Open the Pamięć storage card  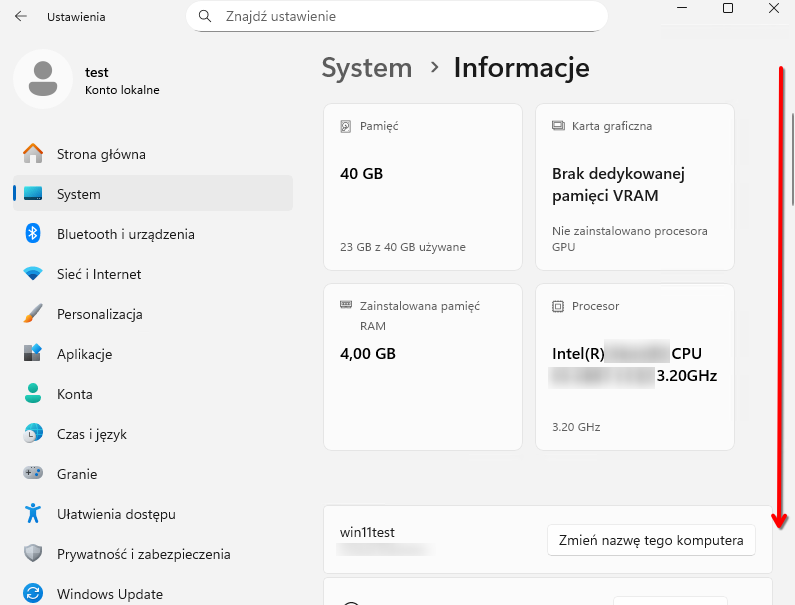422,187
